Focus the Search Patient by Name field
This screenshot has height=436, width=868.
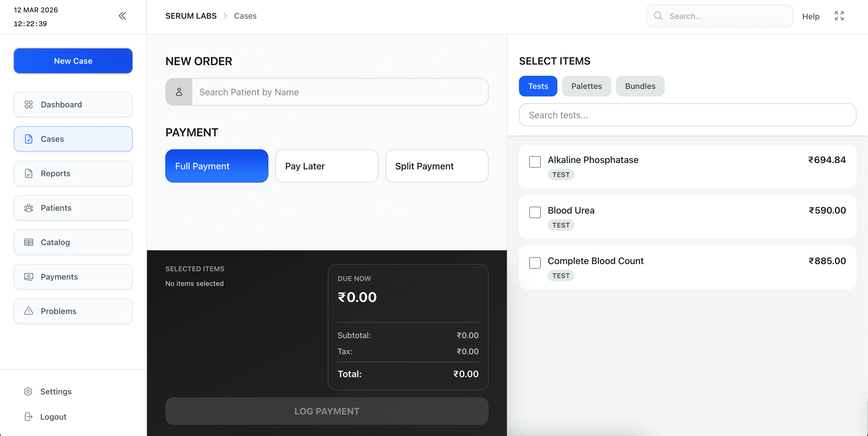[x=340, y=92]
